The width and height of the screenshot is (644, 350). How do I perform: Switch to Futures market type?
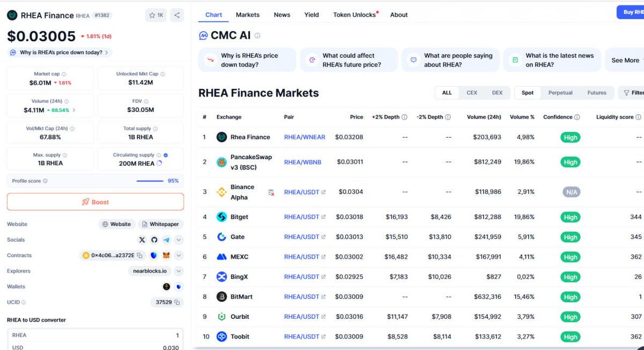point(597,93)
